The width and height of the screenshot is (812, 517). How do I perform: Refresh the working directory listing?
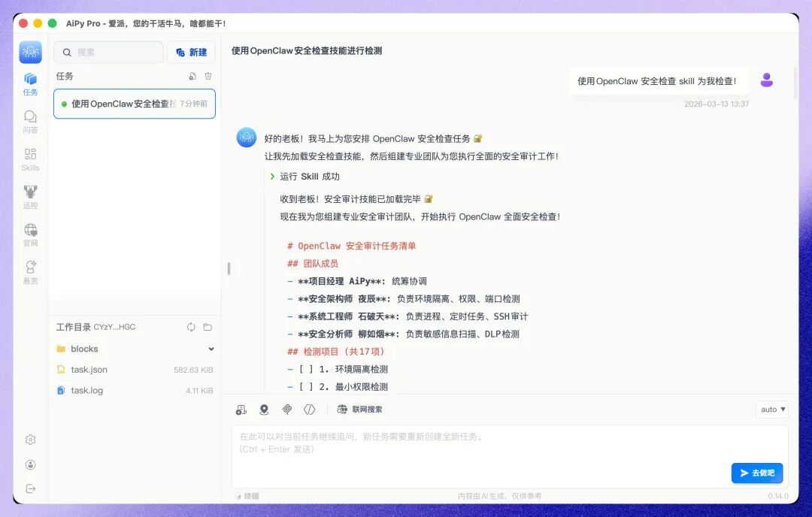(x=191, y=327)
